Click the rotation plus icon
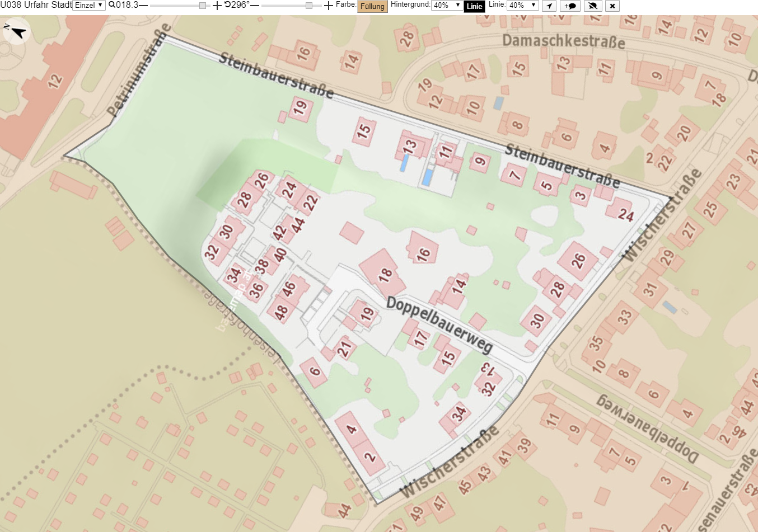The width and height of the screenshot is (758, 532). click(329, 6)
